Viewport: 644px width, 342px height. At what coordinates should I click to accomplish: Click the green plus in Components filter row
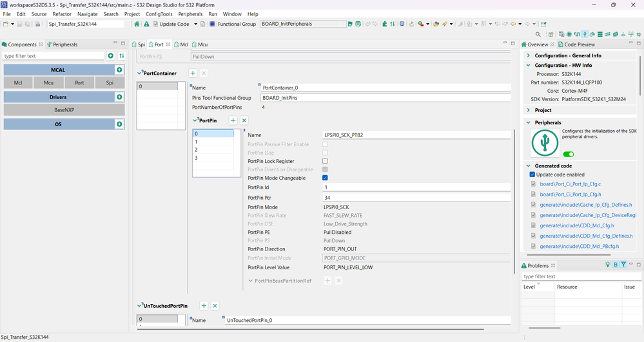[x=110, y=56]
